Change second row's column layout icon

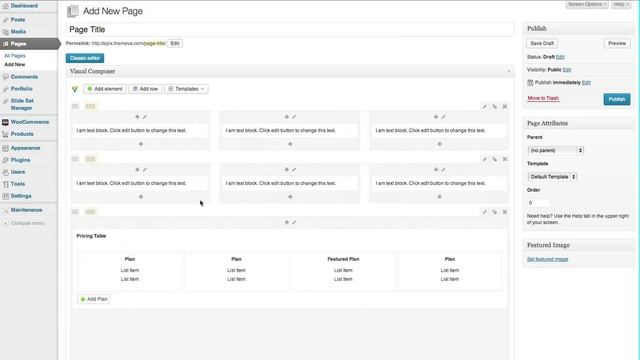pos(90,159)
